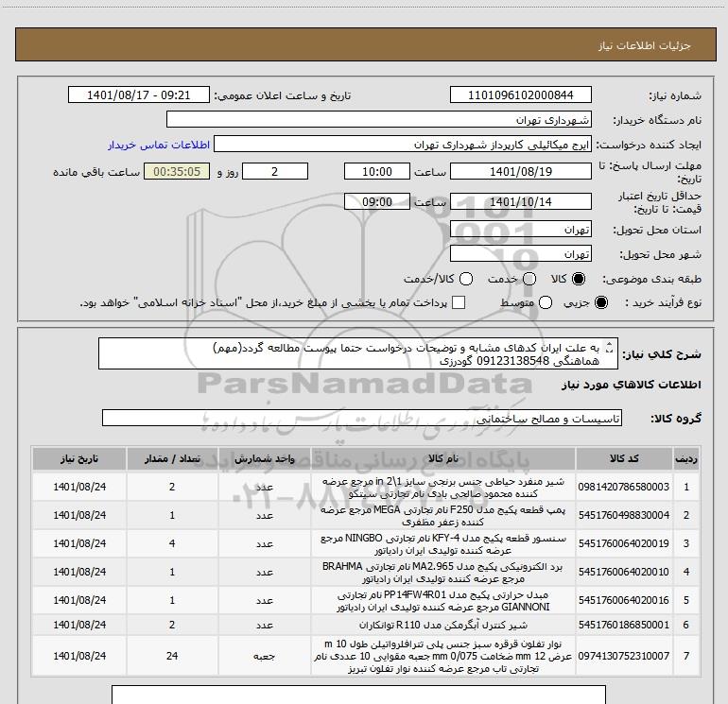Click the countdown timer 00:35:05
The height and width of the screenshot is (704, 728).
click(177, 171)
